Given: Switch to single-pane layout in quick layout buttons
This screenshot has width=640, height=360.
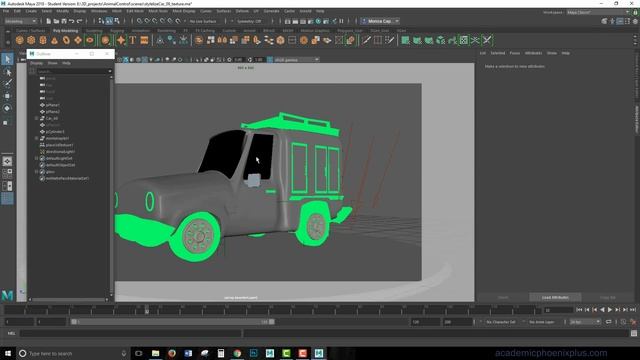Looking at the screenshot, I should tap(7, 161).
